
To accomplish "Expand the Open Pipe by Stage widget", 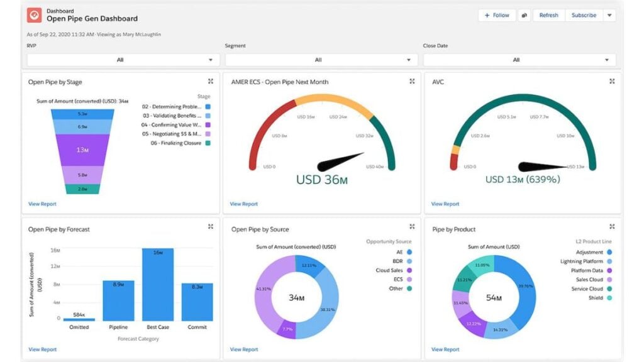I will pos(211,81).
